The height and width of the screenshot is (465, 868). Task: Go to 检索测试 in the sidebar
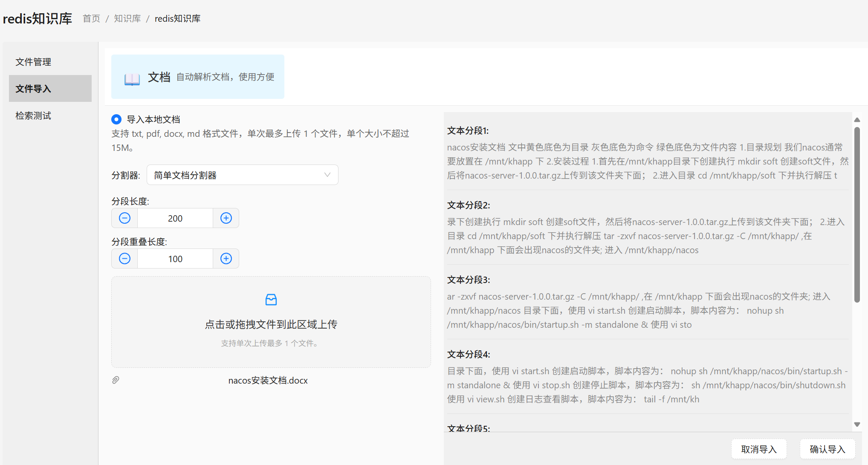[50, 116]
